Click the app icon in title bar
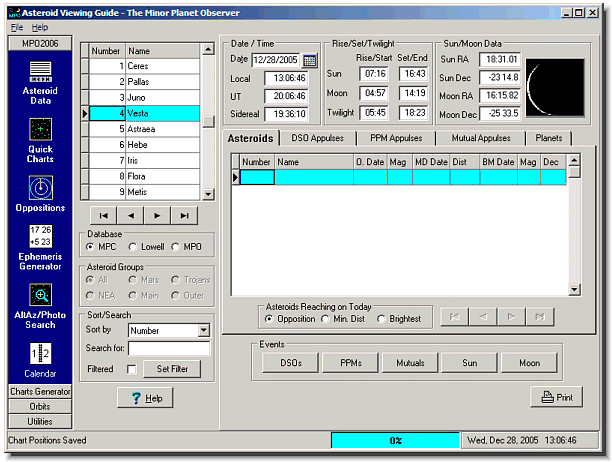The width and height of the screenshot is (612, 462). [14, 13]
